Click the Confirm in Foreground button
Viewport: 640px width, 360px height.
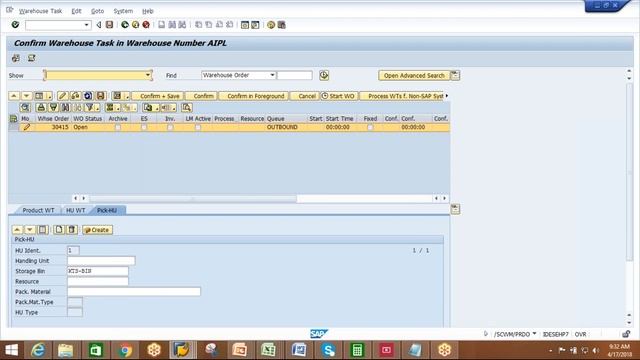pyautogui.click(x=254, y=96)
